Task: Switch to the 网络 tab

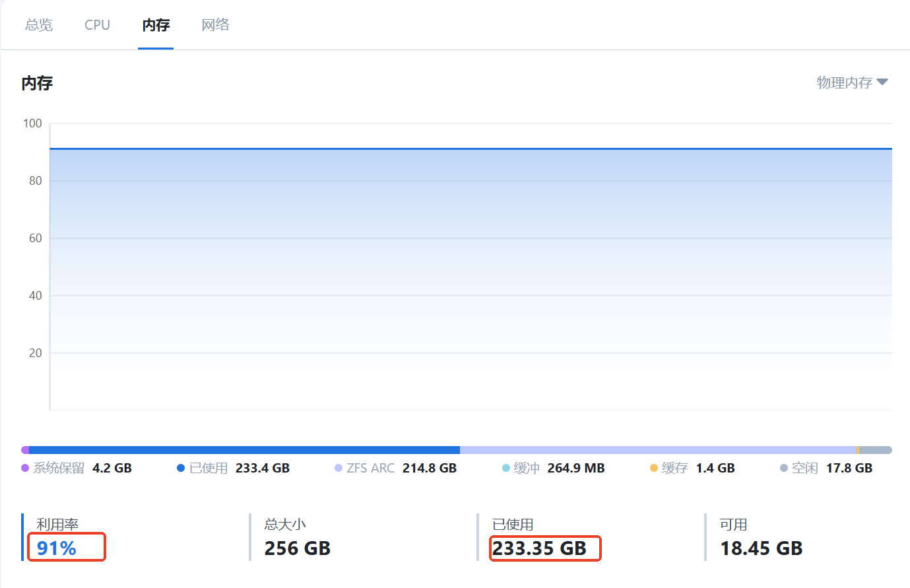Action: pos(215,25)
